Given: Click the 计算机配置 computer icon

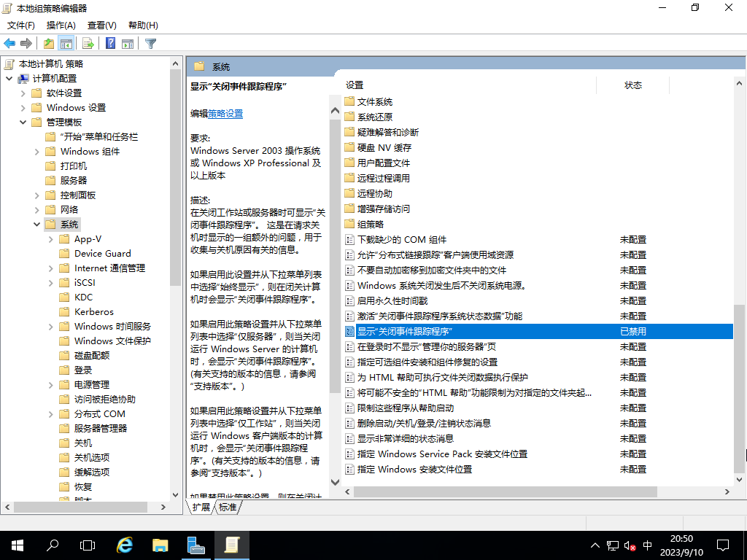Looking at the screenshot, I should pos(23,79).
